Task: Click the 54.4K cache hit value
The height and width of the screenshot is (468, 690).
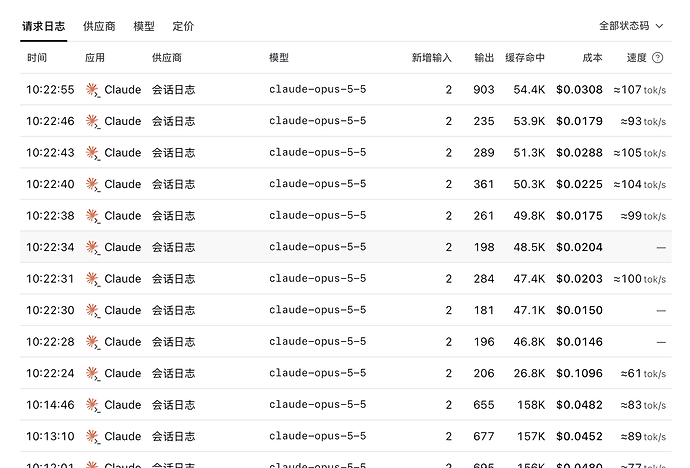Action: tap(529, 90)
